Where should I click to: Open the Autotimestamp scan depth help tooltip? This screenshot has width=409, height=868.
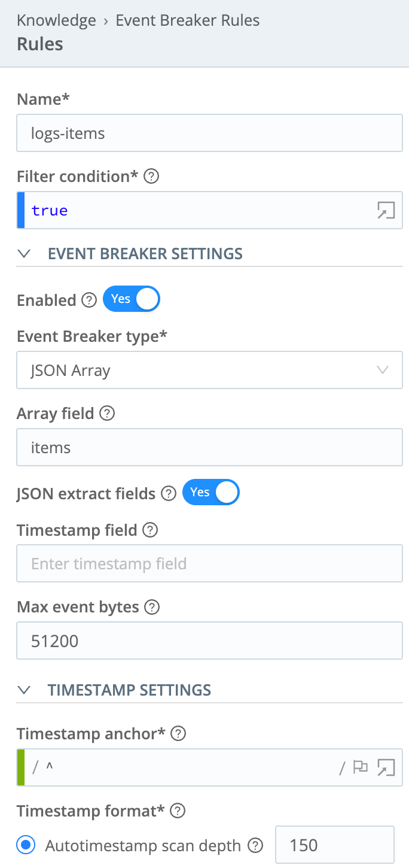point(255,845)
